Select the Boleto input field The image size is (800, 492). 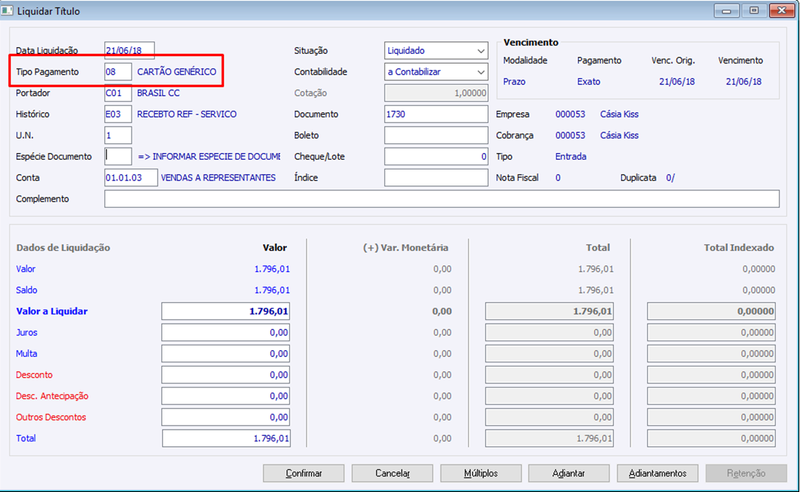436,135
